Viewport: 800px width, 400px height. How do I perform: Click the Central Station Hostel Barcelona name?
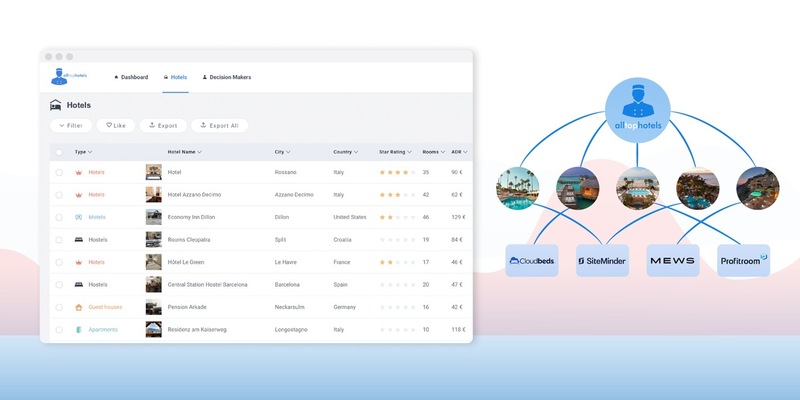coord(208,285)
